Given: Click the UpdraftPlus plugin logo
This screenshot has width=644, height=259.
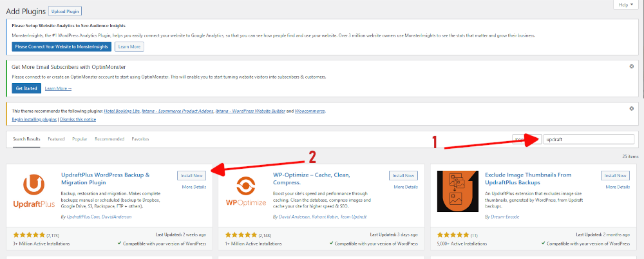Looking at the screenshot, I should tap(34, 191).
